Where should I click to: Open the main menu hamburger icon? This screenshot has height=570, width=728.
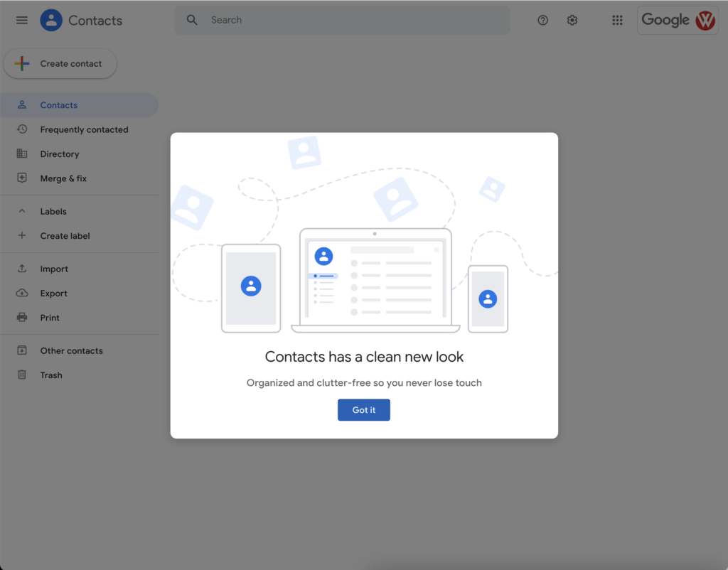pyautogui.click(x=22, y=20)
